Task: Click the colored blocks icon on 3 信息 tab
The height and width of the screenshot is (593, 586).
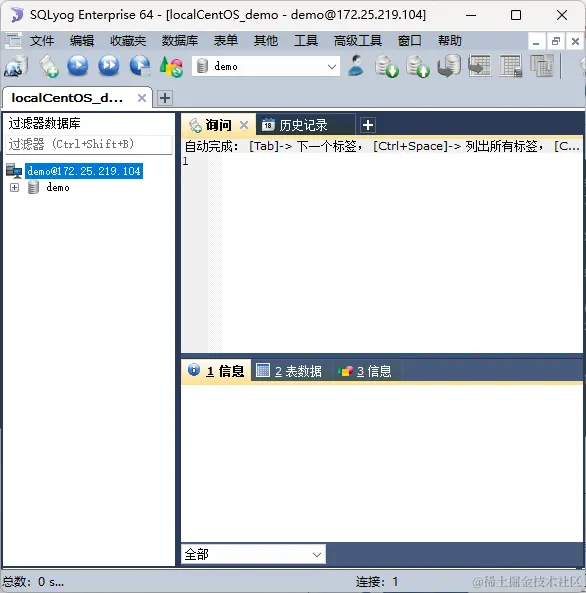Action: pyautogui.click(x=345, y=371)
